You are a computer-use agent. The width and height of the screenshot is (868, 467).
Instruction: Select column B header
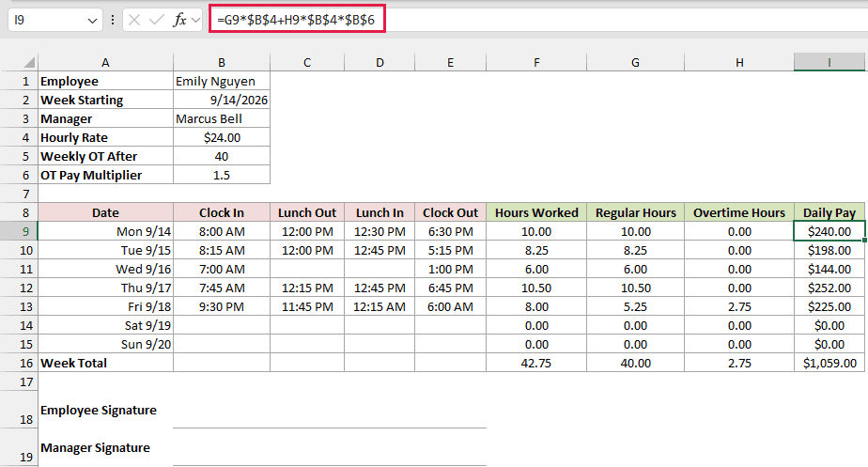pos(222,63)
